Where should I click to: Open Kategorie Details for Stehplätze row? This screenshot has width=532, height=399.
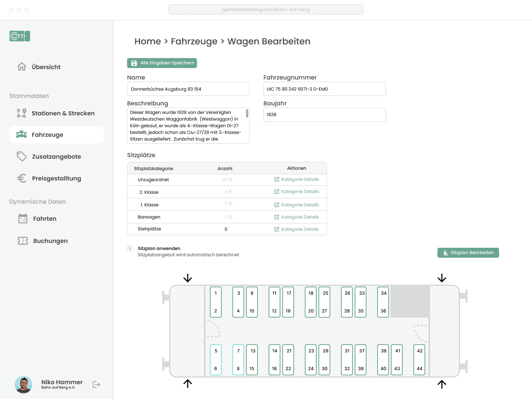coord(297,229)
